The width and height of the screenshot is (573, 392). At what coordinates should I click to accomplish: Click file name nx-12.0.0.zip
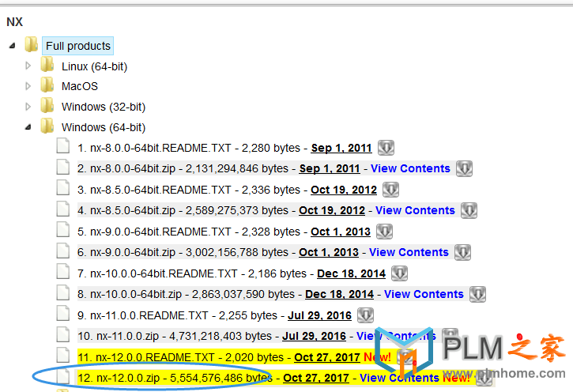[128, 378]
